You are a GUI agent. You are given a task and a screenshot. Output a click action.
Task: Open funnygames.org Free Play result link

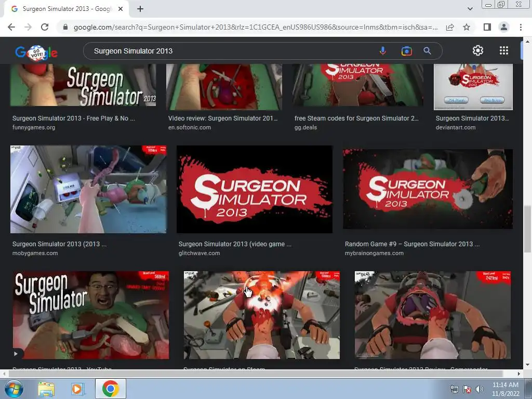pos(74,123)
